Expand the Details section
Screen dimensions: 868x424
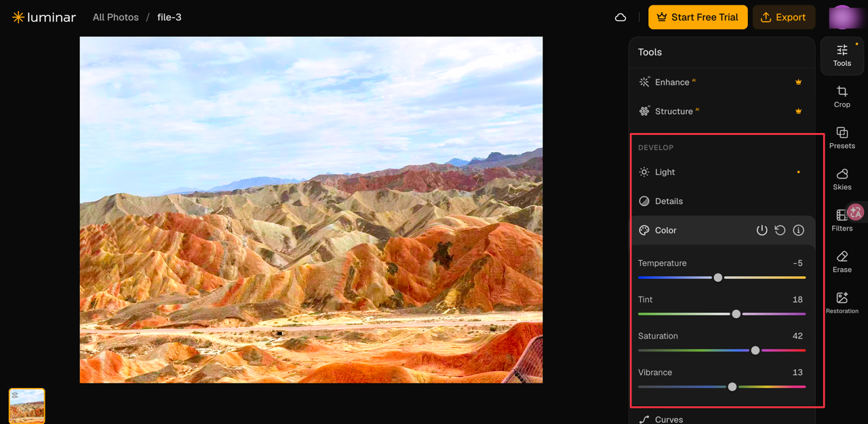(722, 201)
